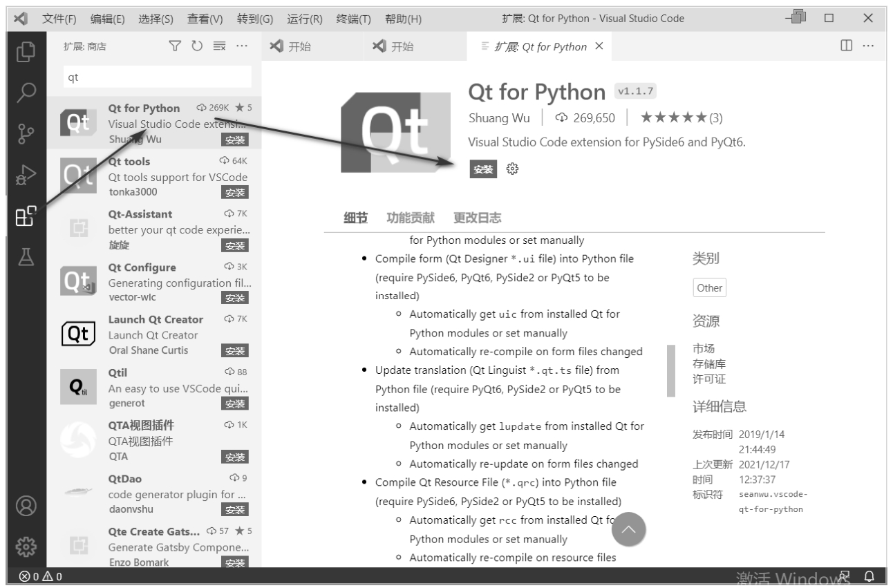Click the Shuang Wu publisher link
Image resolution: width=893 pixels, height=588 pixels.
coord(499,118)
